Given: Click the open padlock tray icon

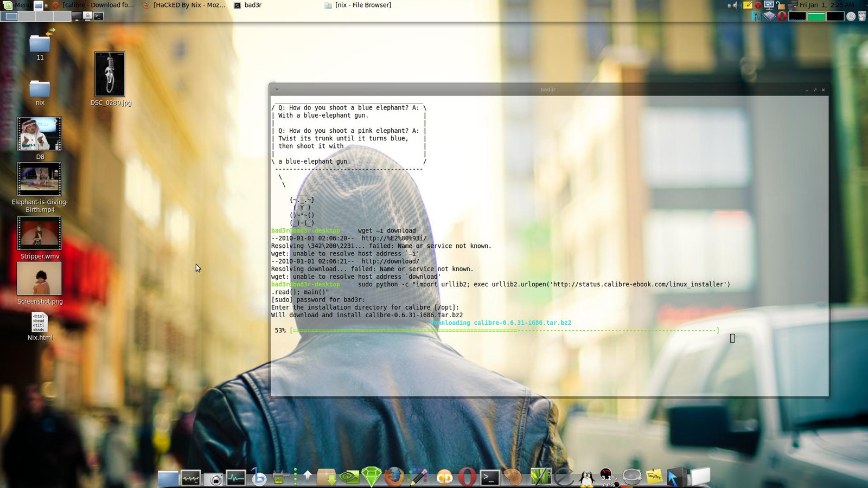Looking at the screenshot, I should pos(780,5).
